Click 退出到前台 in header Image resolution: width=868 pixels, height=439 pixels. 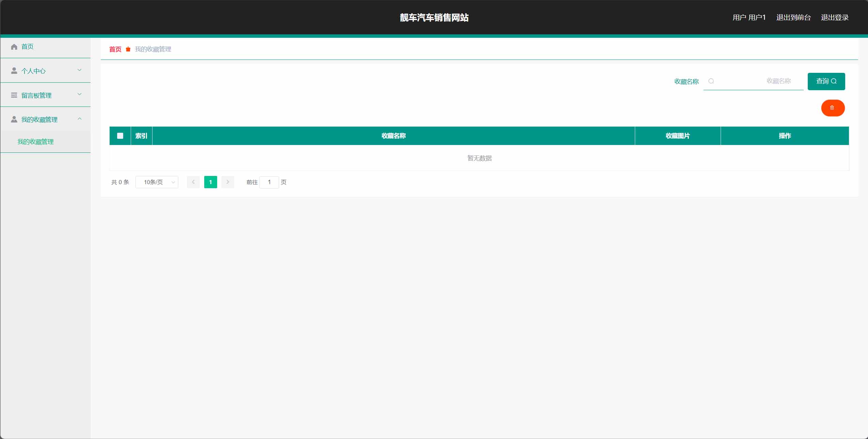(x=793, y=17)
